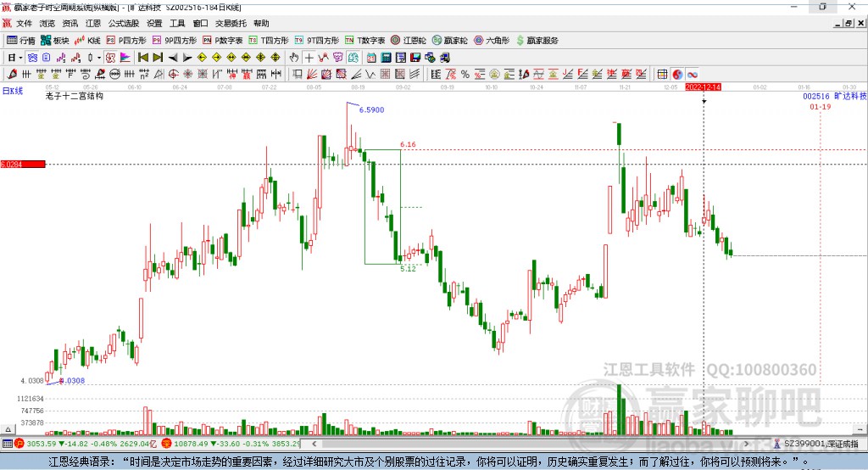Click the black right arrow icon
The height and width of the screenshot is (470, 868).
tap(187, 58)
